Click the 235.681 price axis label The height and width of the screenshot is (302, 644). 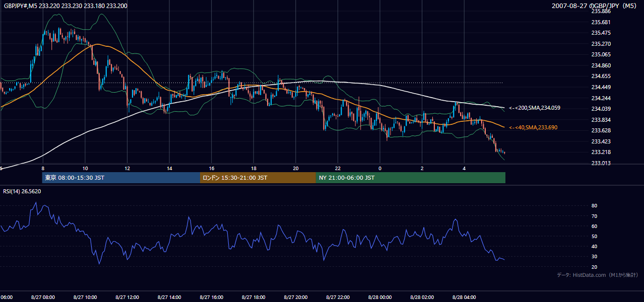click(601, 22)
